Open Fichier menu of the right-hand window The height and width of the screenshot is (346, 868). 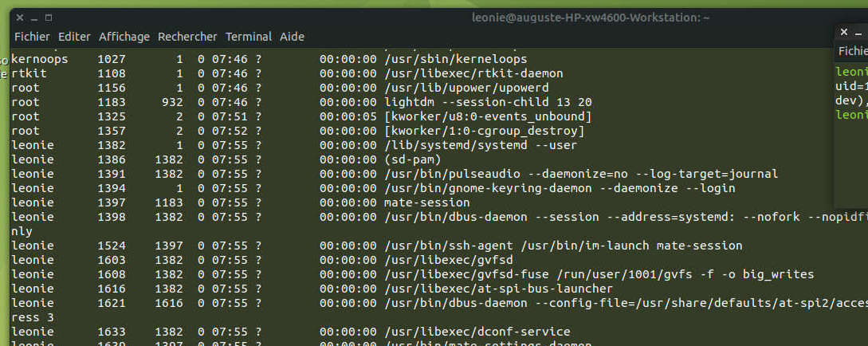click(852, 51)
